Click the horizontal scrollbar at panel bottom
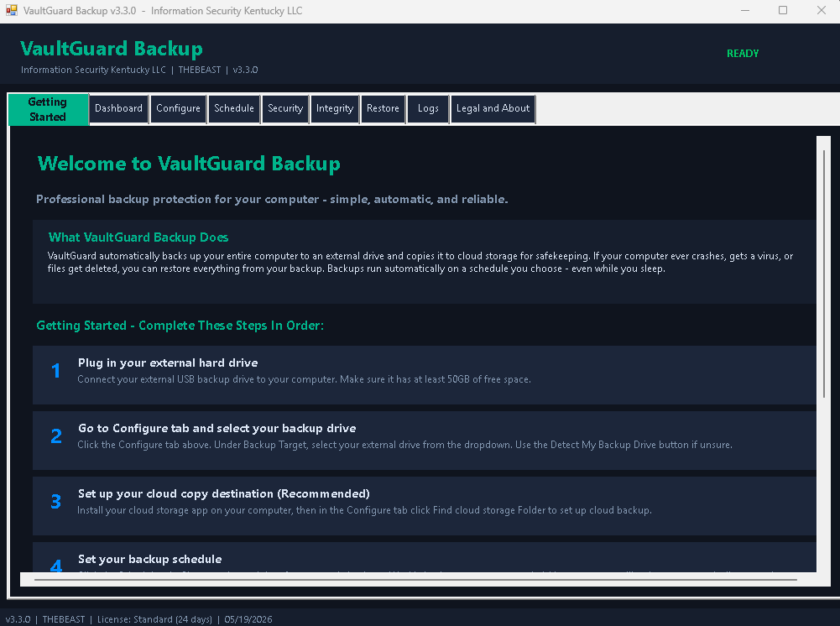This screenshot has height=626, width=840. coord(415,579)
